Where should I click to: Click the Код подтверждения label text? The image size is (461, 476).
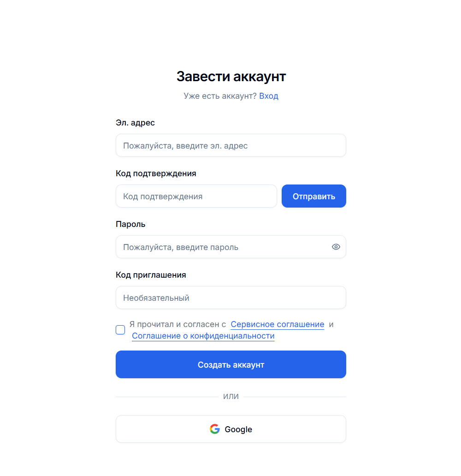(x=156, y=173)
